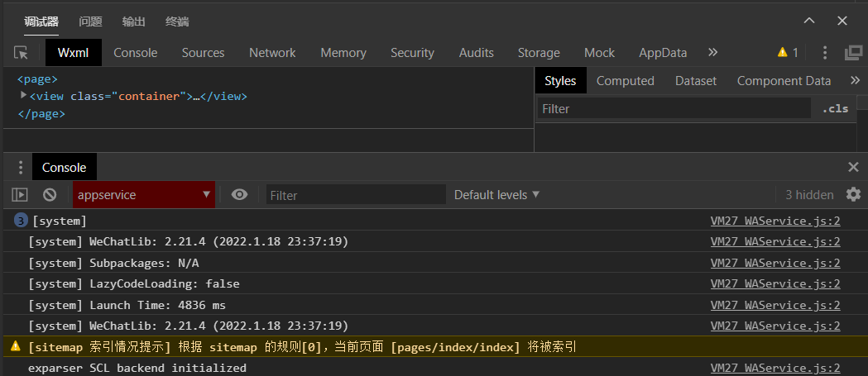This screenshot has width=868, height=376.
Task: Select the 输出 tab
Action: click(x=133, y=21)
